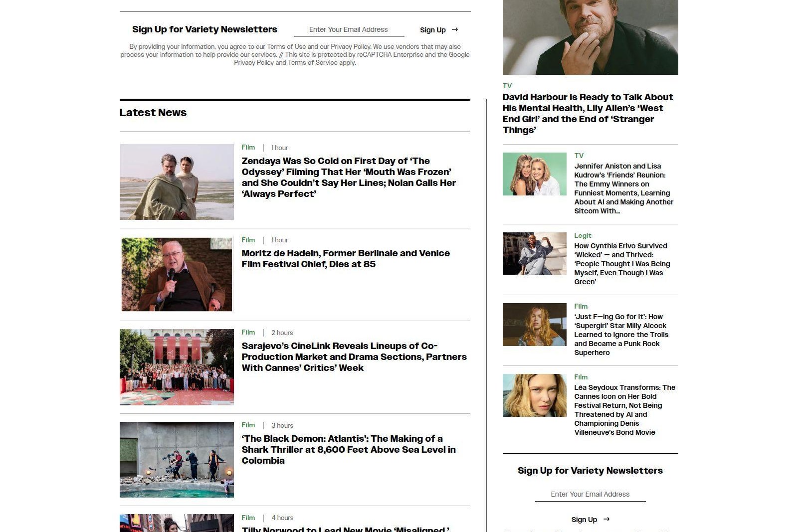The width and height of the screenshot is (798, 532).
Task: Open the David Harbour mental health article
Action: tap(588, 114)
